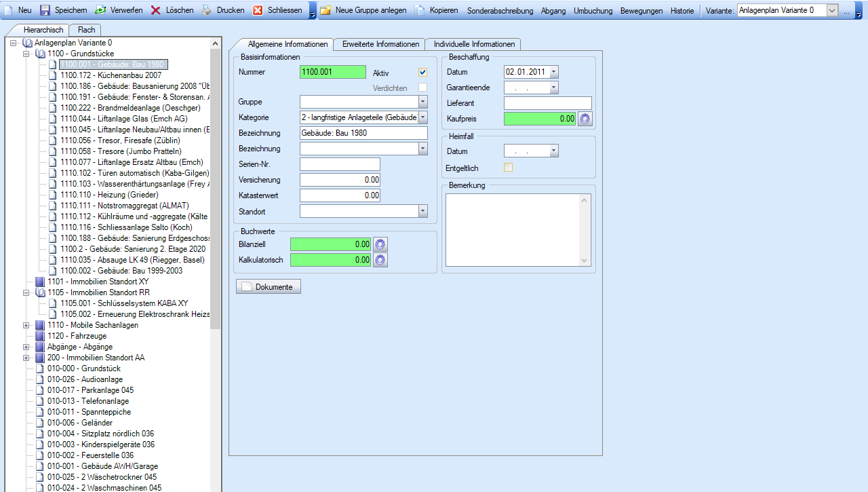Click the Speichern floppy disk icon
This screenshot has width=868, height=492.
click(45, 10)
